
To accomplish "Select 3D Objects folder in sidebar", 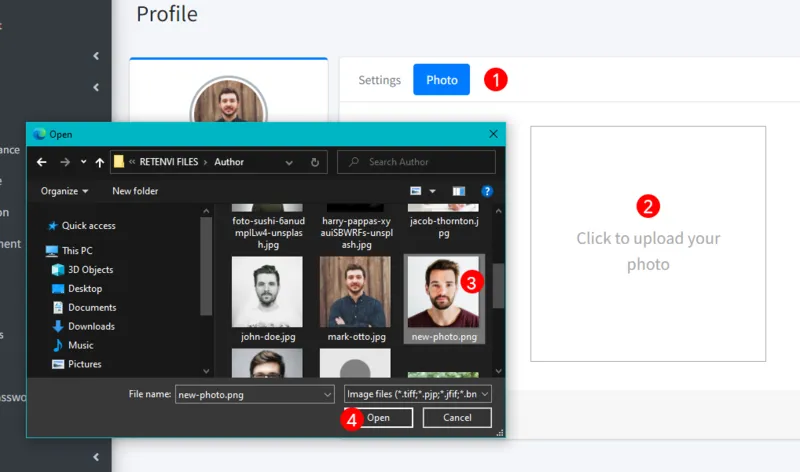I will click(90, 270).
